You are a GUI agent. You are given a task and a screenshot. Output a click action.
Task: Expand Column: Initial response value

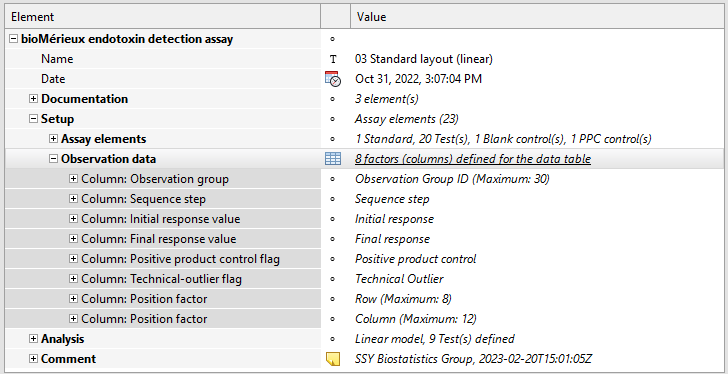73,219
